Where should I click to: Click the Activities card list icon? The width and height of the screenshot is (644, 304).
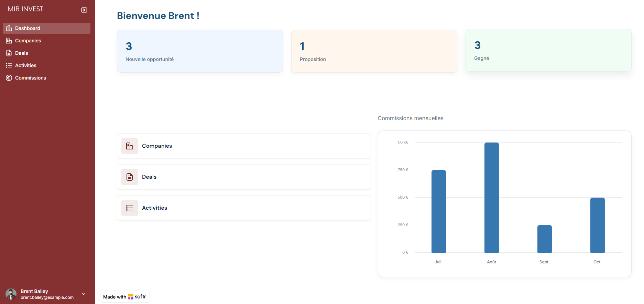pos(130,208)
